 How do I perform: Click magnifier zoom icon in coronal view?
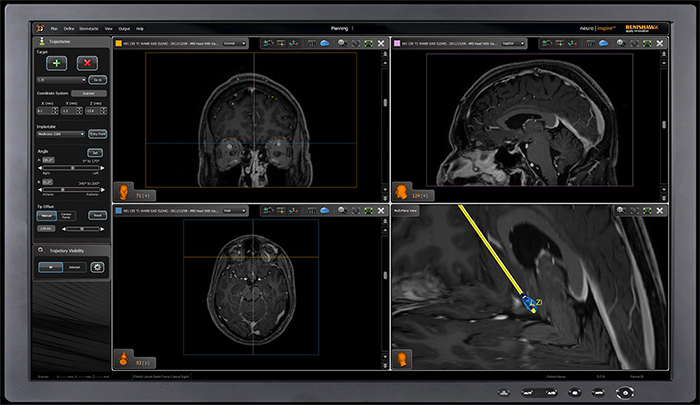point(343,43)
